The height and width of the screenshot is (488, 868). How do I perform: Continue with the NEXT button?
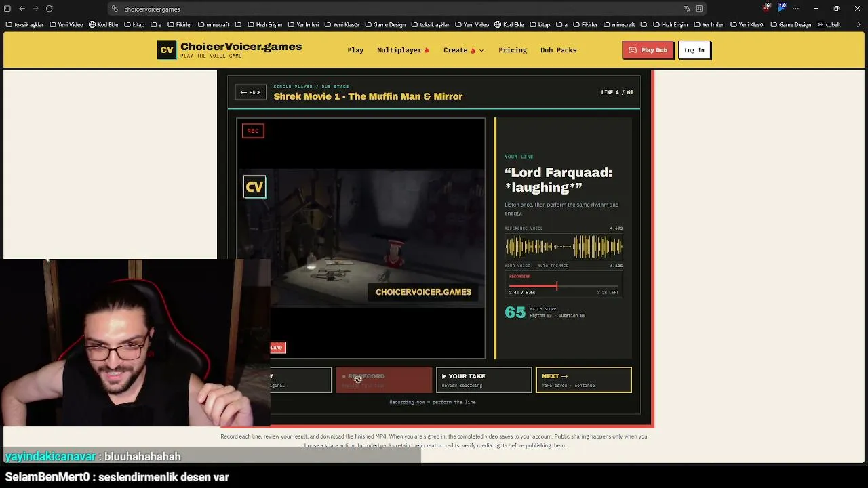tap(584, 380)
